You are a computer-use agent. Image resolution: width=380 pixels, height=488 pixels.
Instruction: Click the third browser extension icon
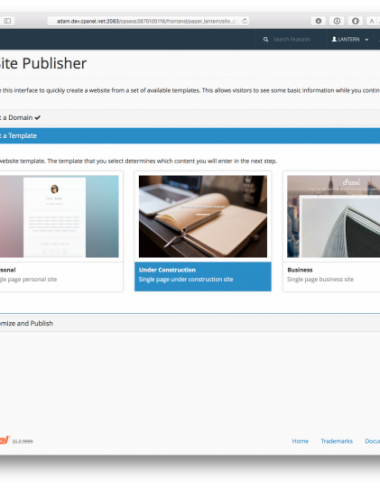(355, 21)
